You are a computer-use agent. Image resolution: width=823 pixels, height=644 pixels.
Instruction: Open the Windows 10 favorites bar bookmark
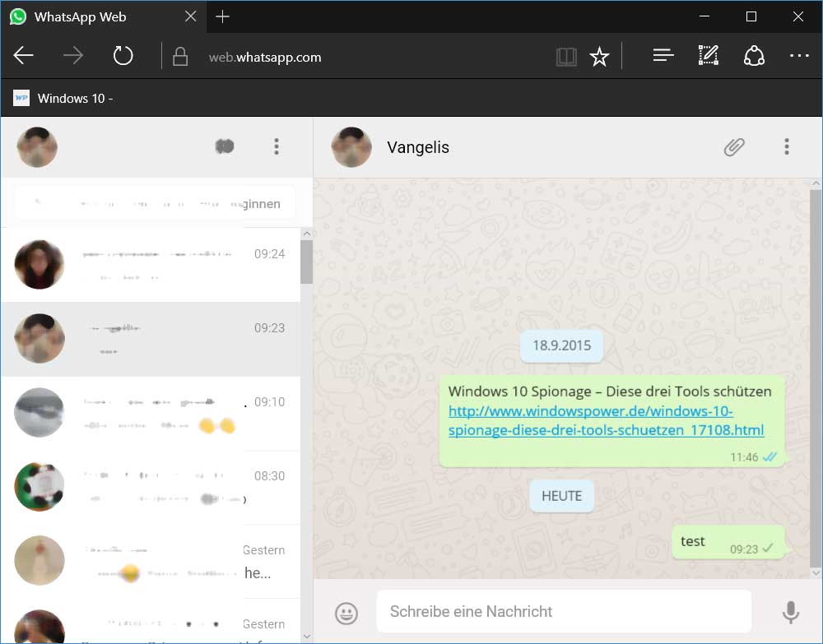(63, 98)
